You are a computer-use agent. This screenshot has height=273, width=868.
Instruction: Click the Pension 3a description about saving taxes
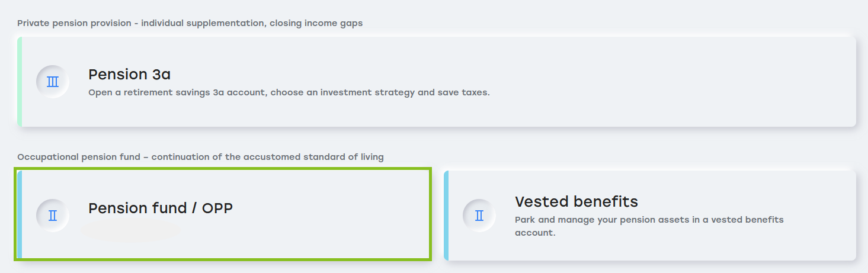(x=289, y=93)
